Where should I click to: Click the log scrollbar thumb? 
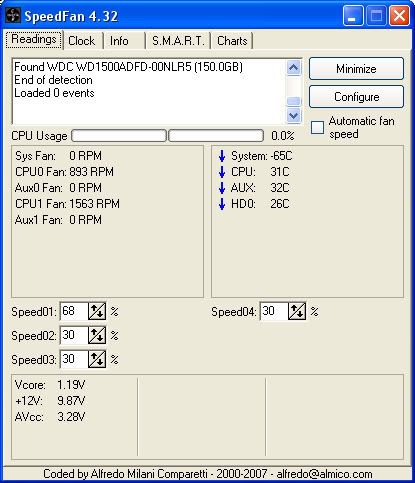click(x=293, y=101)
